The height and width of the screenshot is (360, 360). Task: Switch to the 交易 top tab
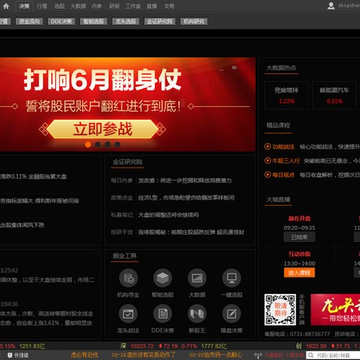coord(169,6)
